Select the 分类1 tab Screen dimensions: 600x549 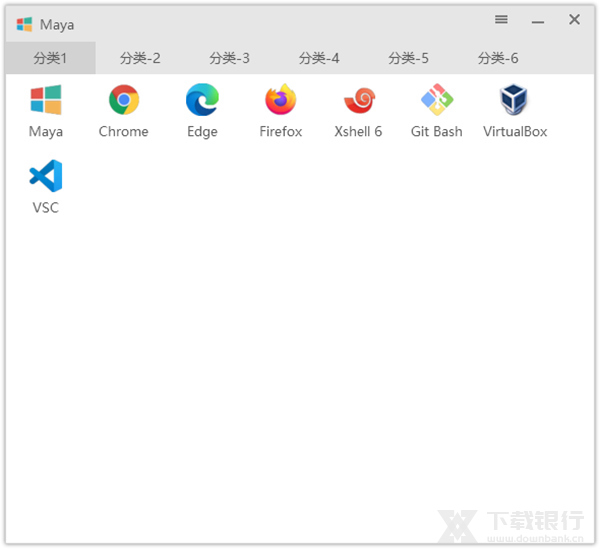click(x=50, y=58)
